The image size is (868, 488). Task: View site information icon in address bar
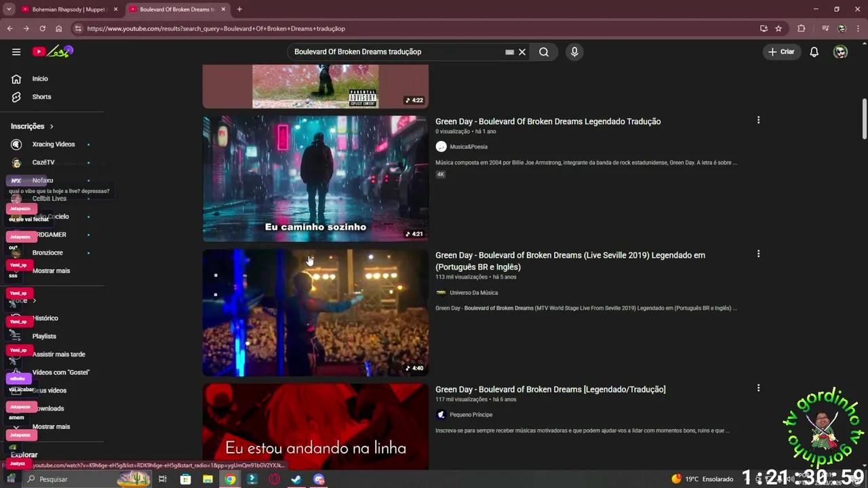tap(78, 28)
